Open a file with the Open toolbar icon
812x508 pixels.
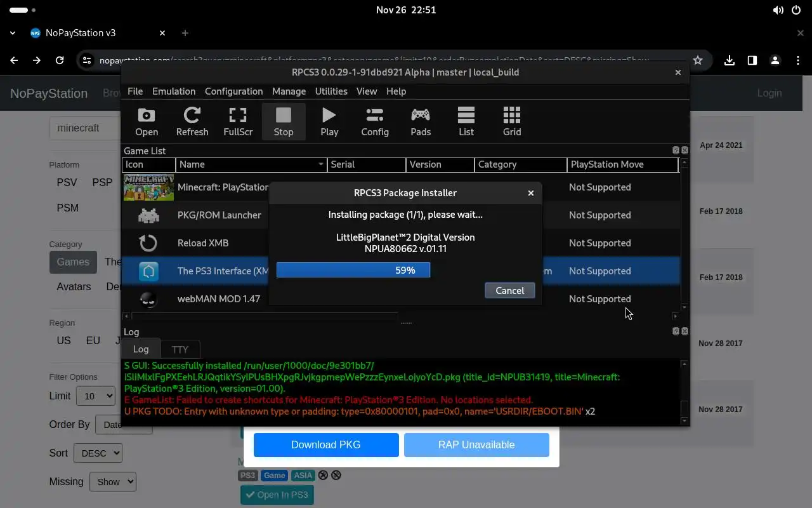147,121
